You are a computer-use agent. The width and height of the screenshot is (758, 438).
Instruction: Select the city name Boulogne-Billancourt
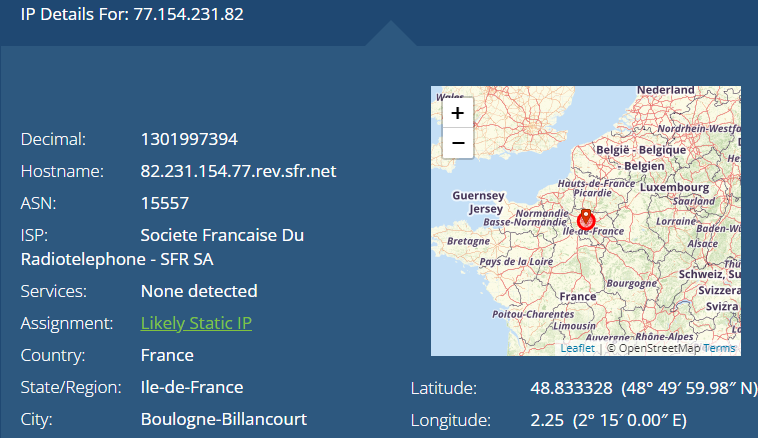223,419
